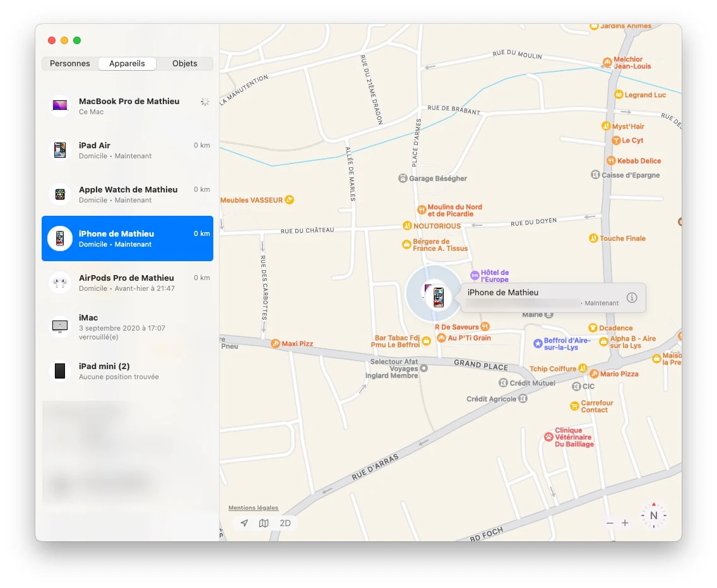Screen dimensions: 717x588
Task: Open info for iPhone de Mathieu
Action: 632,298
